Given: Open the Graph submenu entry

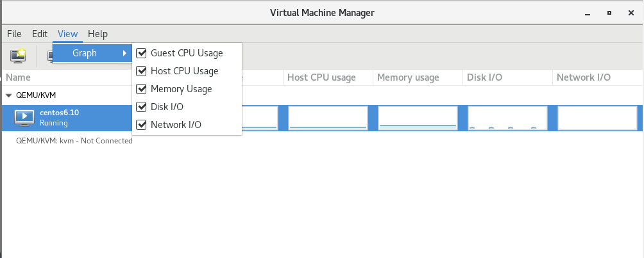Looking at the screenshot, I should point(91,53).
